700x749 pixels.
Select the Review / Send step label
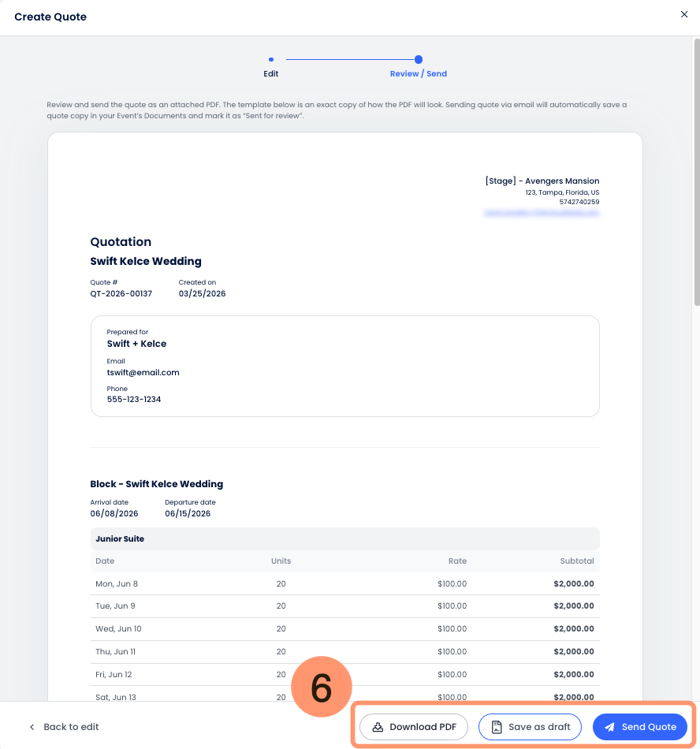pyautogui.click(x=419, y=74)
